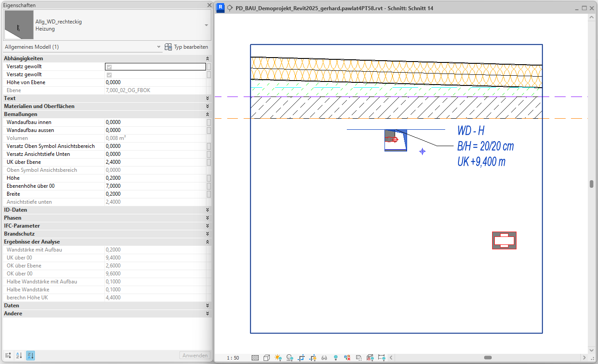
Task: Open the Visual Style control in the view bar
Action: 266,357
